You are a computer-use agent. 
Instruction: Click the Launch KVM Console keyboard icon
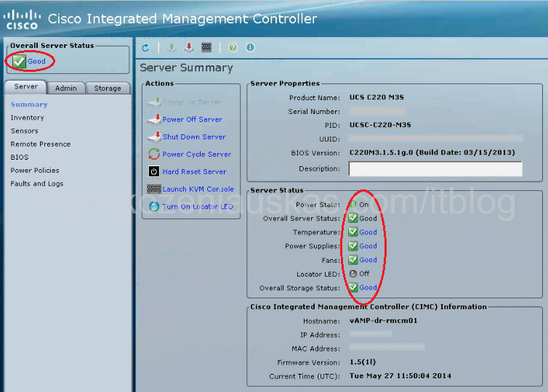[154, 189]
